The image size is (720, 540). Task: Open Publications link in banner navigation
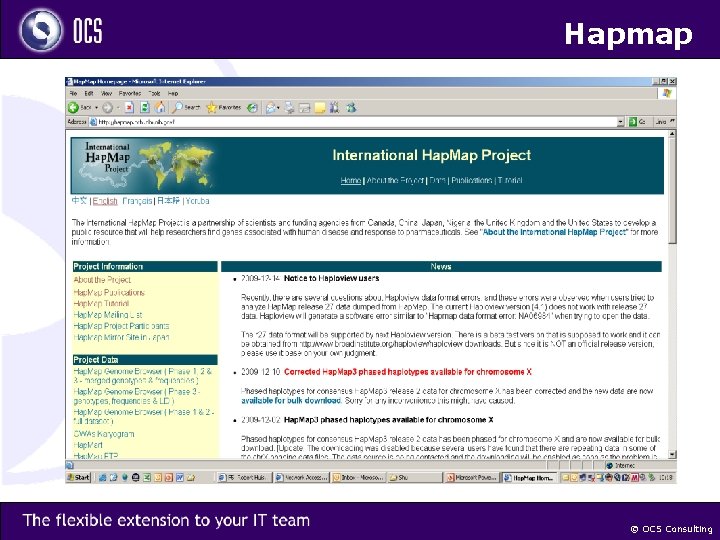[x=472, y=180]
